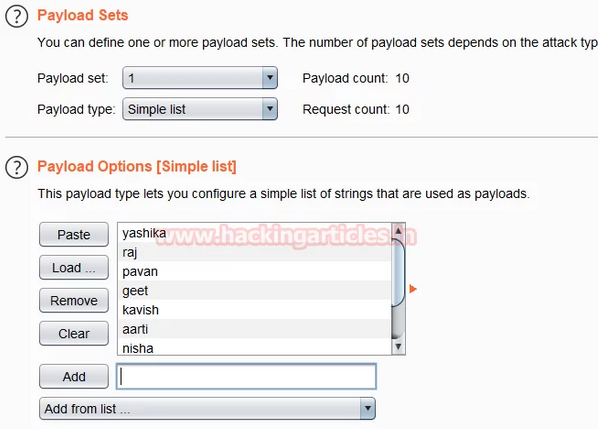Select the yashika payload entry
This screenshot has width=604, height=429.
253,233
